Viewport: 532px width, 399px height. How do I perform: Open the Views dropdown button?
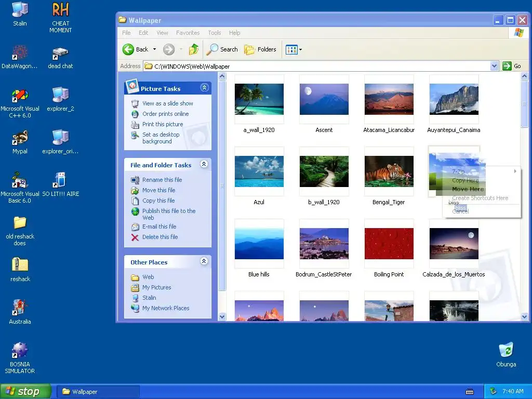pyautogui.click(x=294, y=49)
